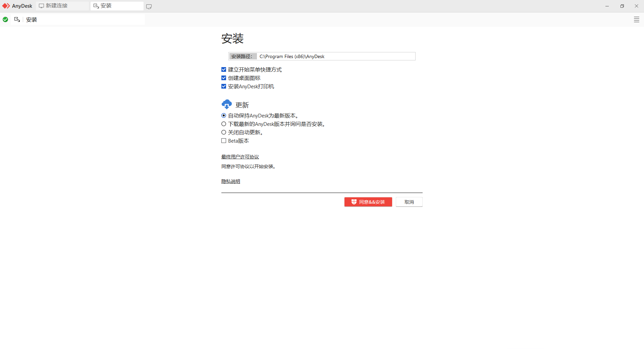Uncheck 建立开始菜单快捷方式

224,69
